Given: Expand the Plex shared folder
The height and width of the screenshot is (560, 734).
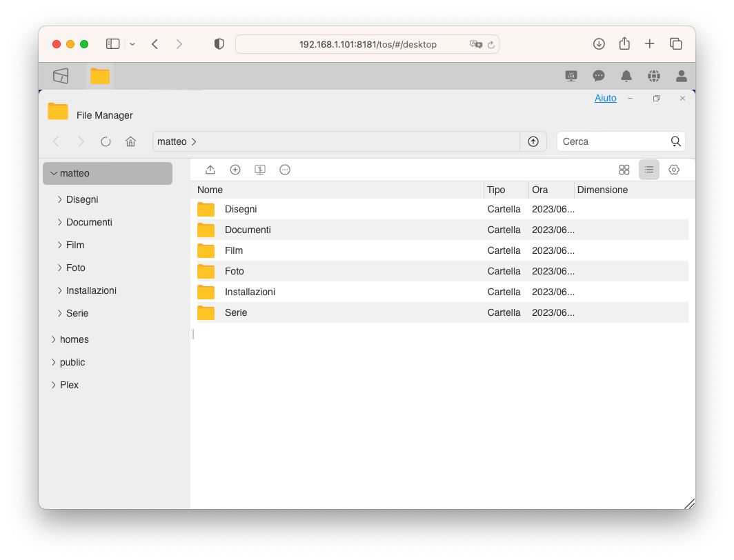Looking at the screenshot, I should pos(54,385).
